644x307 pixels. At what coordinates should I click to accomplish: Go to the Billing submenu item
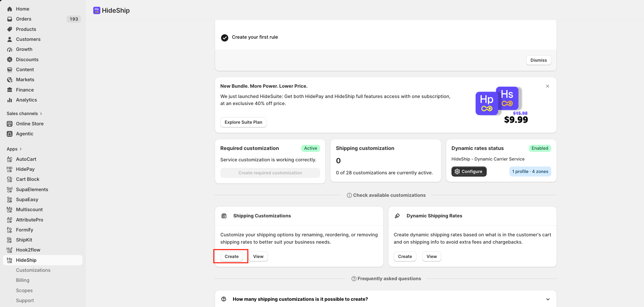[x=23, y=280]
